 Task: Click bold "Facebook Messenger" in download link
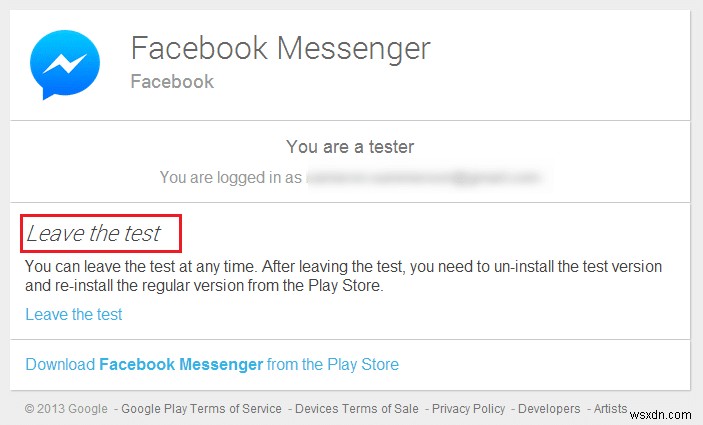click(181, 364)
